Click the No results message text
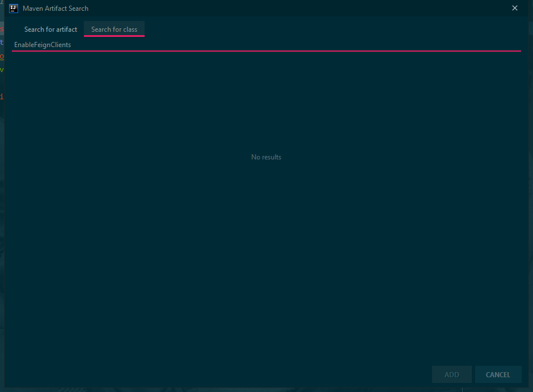The image size is (533, 392). (x=266, y=157)
